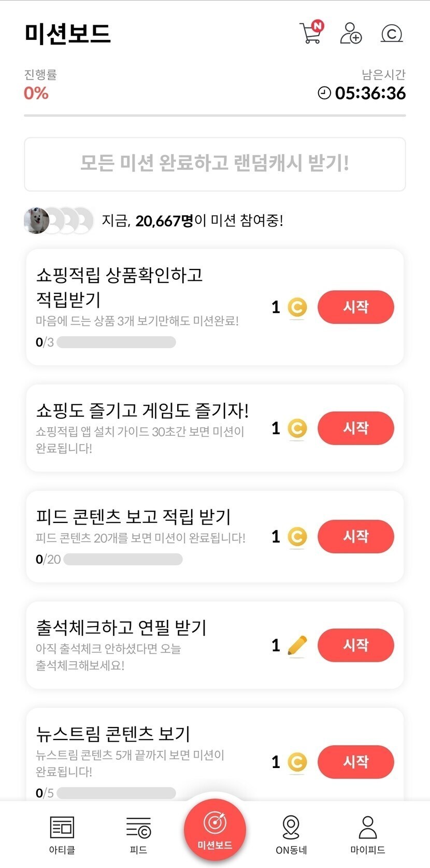The width and height of the screenshot is (430, 868).
Task: Open the 피드 tab icon
Action: pyautogui.click(x=138, y=827)
